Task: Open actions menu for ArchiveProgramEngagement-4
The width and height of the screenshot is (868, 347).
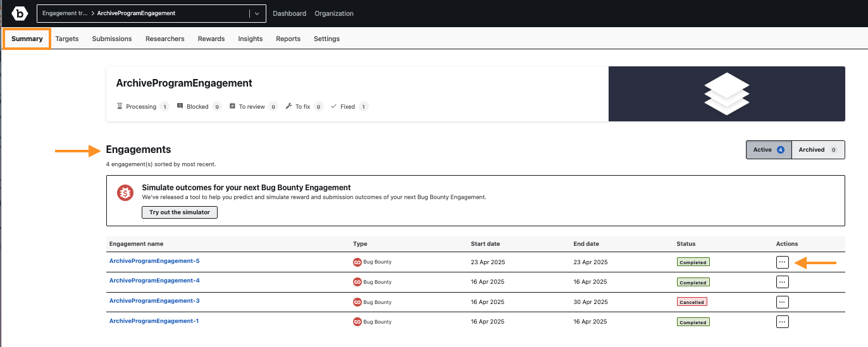Action: coord(783,282)
